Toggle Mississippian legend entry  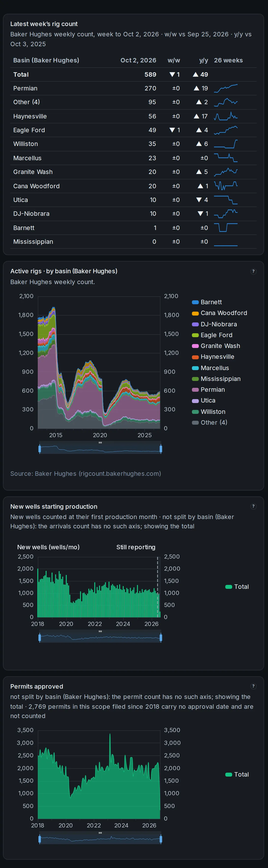tap(216, 379)
